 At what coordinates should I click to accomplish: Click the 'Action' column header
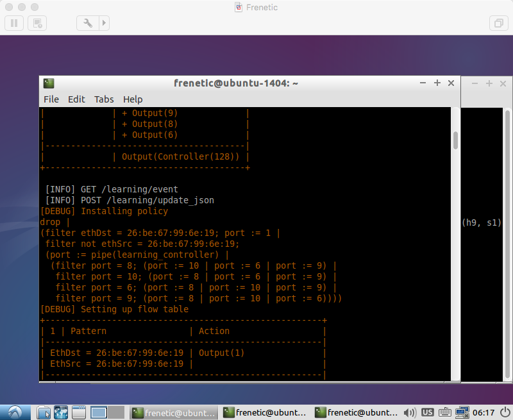[214, 331]
